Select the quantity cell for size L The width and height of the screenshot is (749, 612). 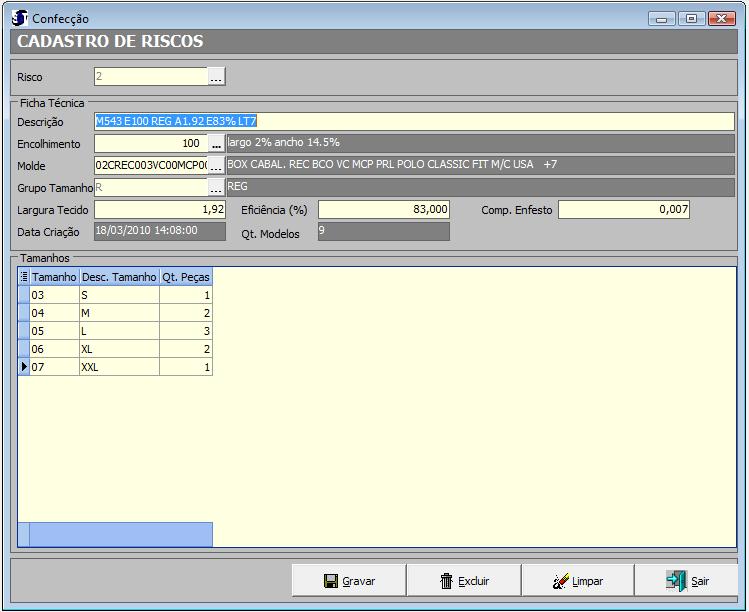tap(186, 331)
